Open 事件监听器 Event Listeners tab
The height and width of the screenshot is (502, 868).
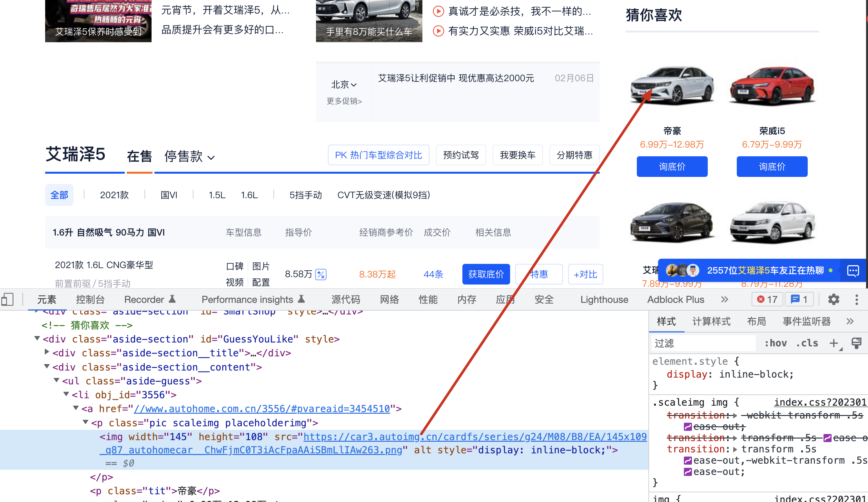click(806, 321)
